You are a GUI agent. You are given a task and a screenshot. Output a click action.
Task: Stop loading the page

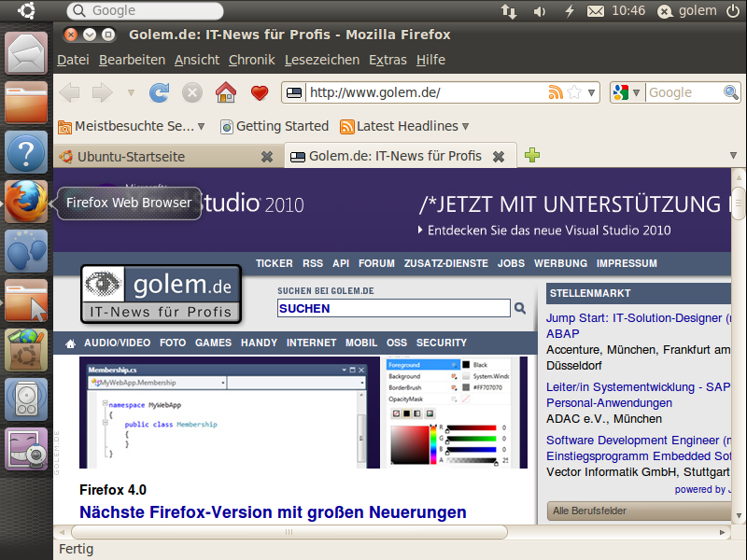pyautogui.click(x=190, y=92)
